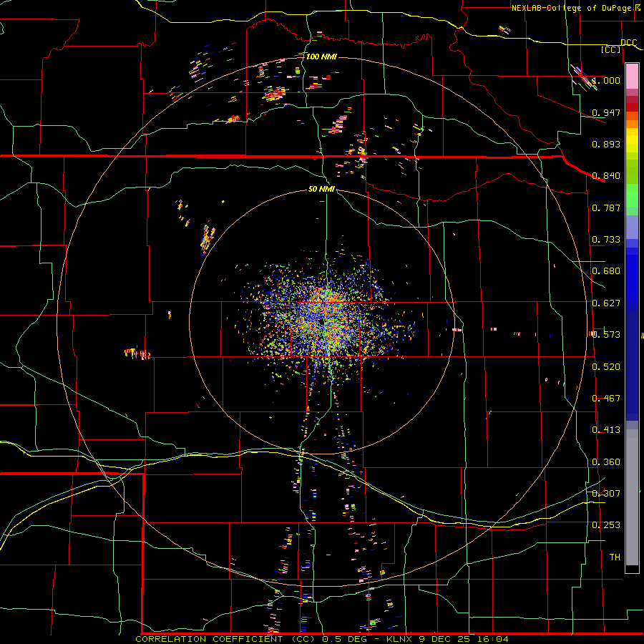The height and width of the screenshot is (644, 644).
Task: Click the 0.893 value on color scale
Action: click(606, 144)
